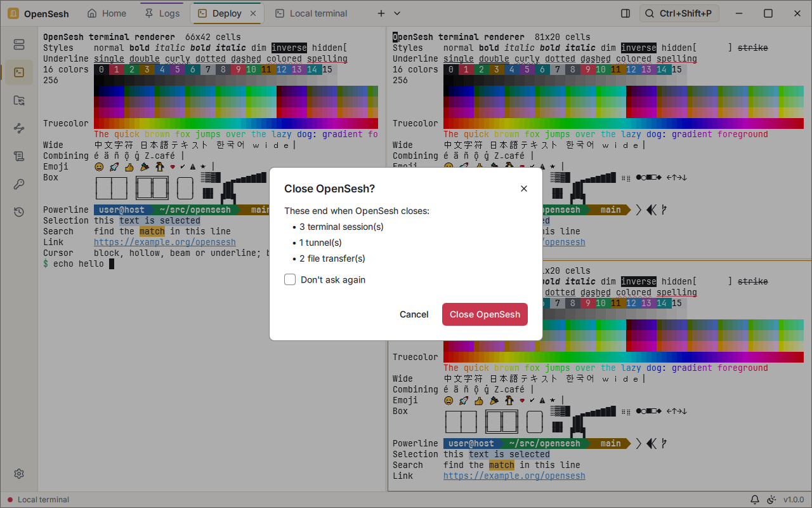
Task: Click 'text is selected' in 66x42 pane
Action: 160,220
